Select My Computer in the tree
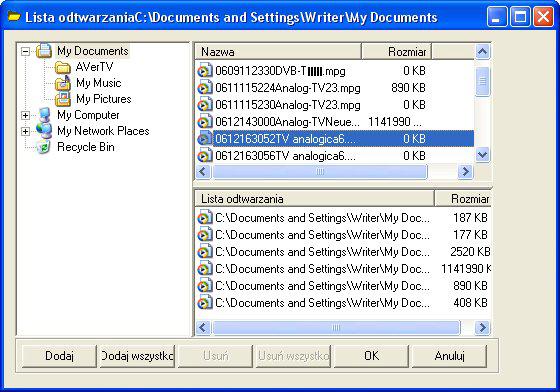This screenshot has width=560, height=392. click(x=88, y=115)
